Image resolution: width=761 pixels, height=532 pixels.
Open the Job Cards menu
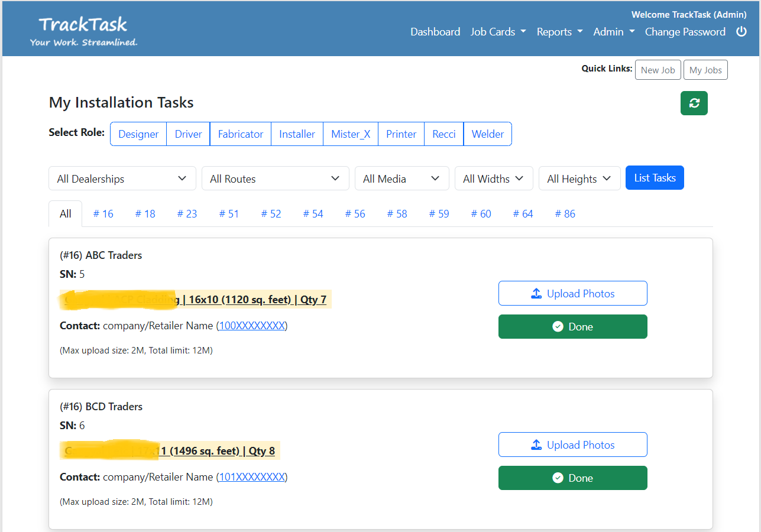click(x=498, y=32)
